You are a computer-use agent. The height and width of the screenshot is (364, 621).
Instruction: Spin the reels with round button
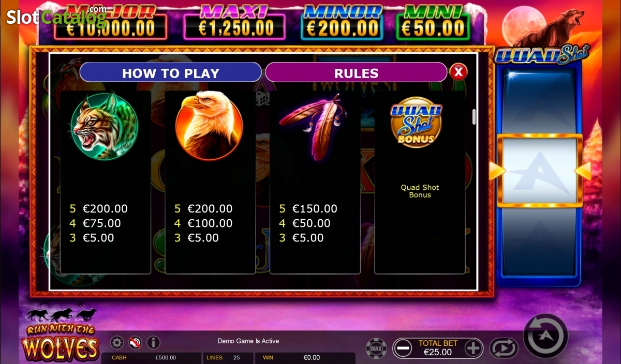pos(545,336)
